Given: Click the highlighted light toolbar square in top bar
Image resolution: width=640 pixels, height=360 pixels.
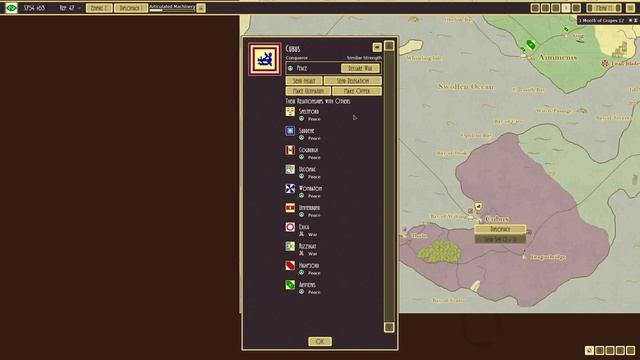Looking at the screenshot, I should (566, 8).
